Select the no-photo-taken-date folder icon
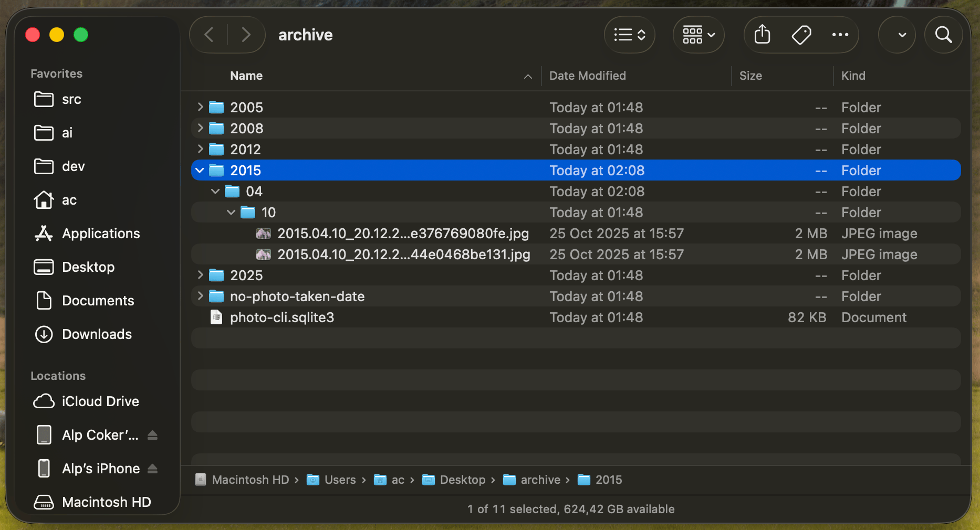Screen dimensions: 980x530 coord(216,296)
